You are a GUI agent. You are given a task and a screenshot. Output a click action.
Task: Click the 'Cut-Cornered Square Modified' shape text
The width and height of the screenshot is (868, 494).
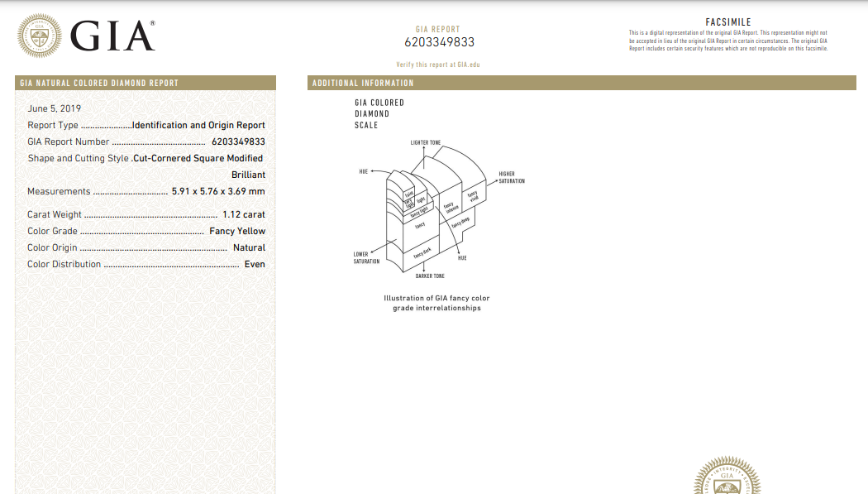click(198, 158)
